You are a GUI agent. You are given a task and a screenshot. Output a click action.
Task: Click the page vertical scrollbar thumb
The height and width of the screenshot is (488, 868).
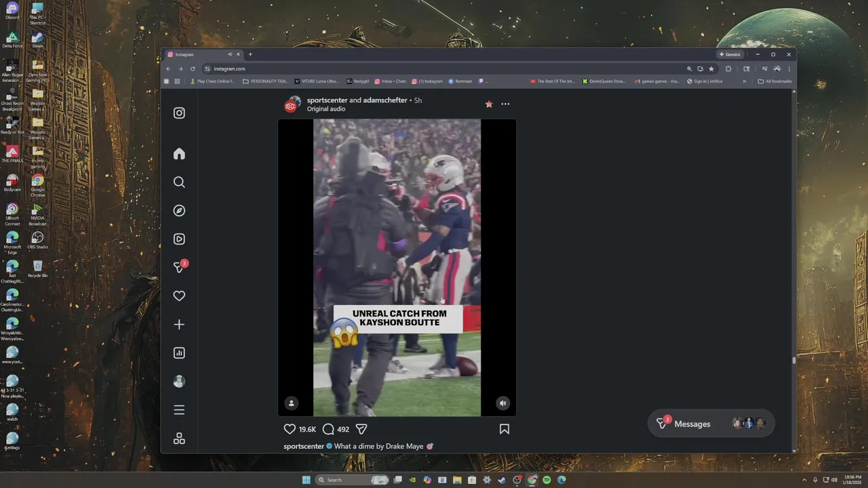tap(793, 361)
